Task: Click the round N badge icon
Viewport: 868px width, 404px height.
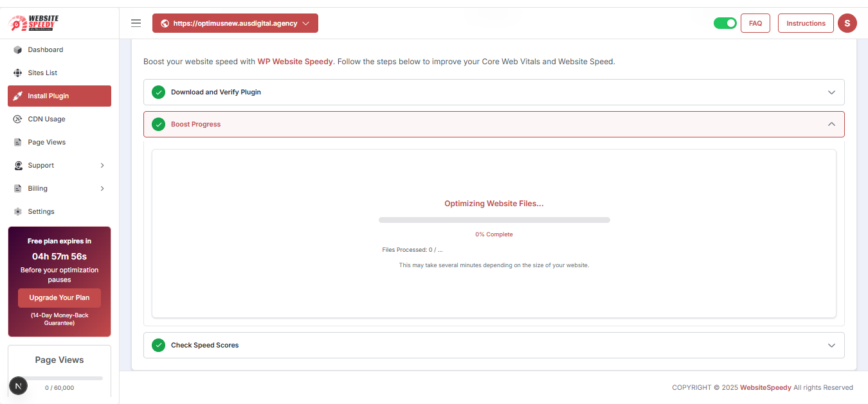Action: pos(18,386)
